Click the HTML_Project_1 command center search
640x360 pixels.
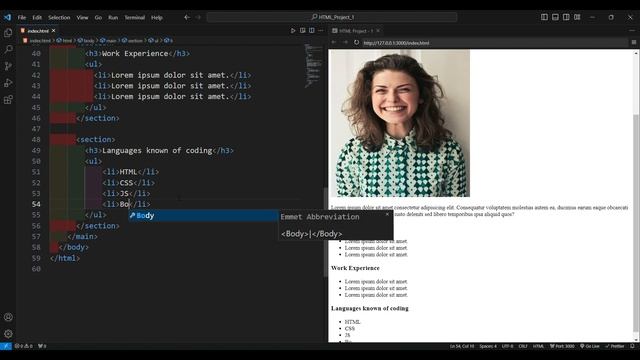pos(332,17)
